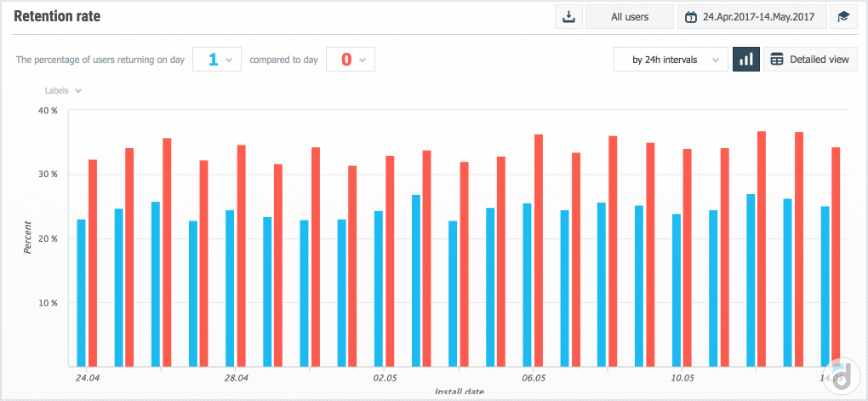Expand the by 24h intervals selector
Image resolution: width=868 pixels, height=401 pixels.
[671, 60]
